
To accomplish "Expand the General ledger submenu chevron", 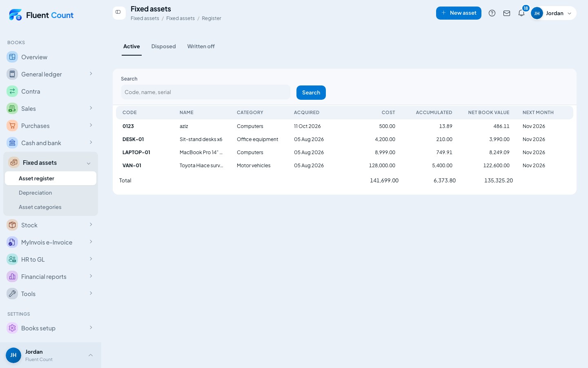I will (91, 74).
